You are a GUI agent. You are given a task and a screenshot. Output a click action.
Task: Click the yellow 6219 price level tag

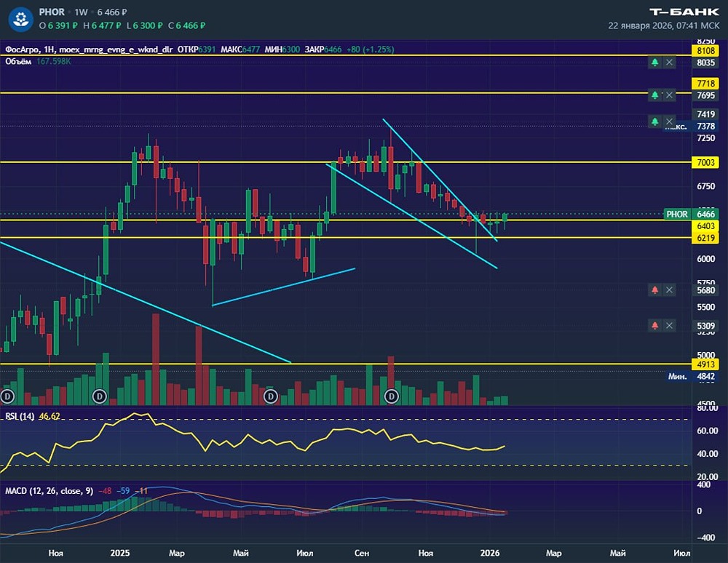[x=705, y=238]
